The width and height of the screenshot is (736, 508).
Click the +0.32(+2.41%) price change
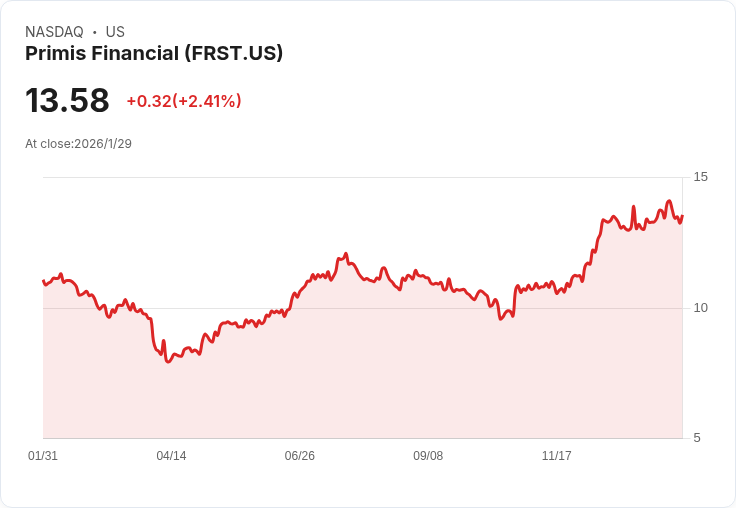(184, 101)
